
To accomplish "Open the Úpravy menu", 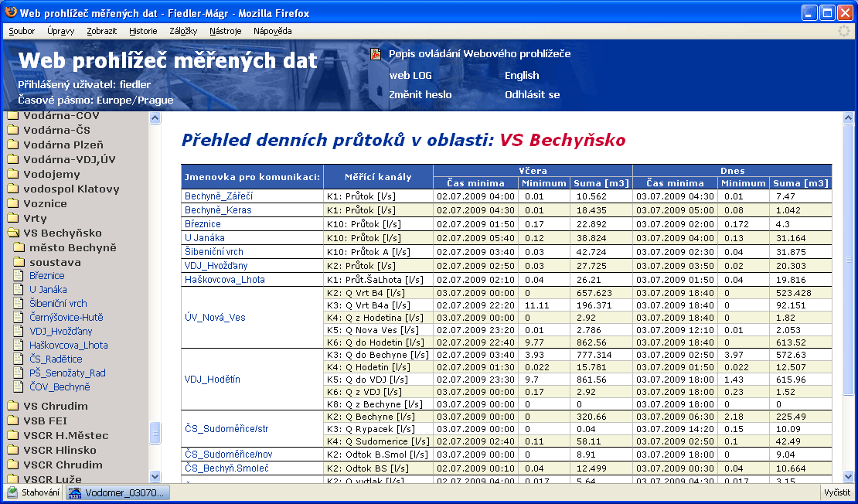I will tap(61, 31).
